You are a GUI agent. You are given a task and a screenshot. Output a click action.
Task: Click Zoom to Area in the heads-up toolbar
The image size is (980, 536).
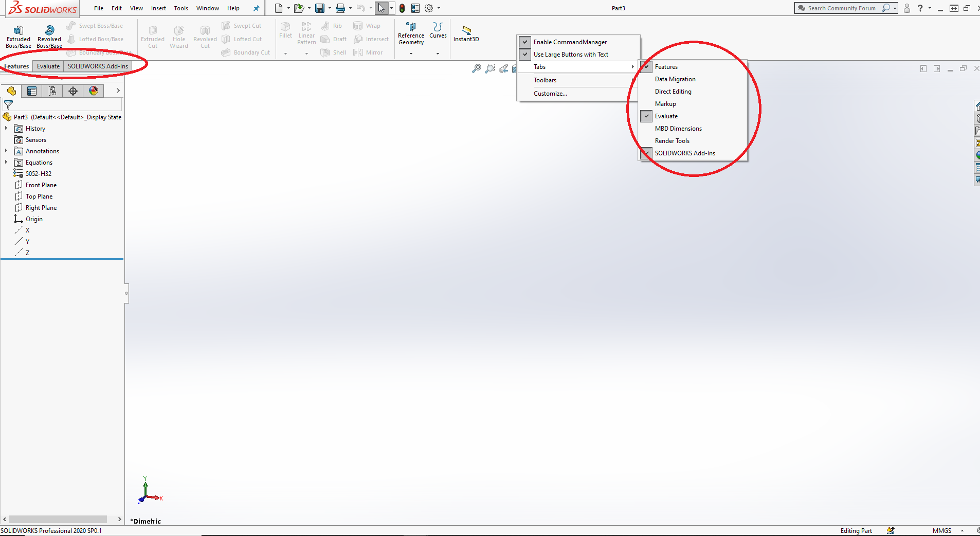[x=490, y=68]
